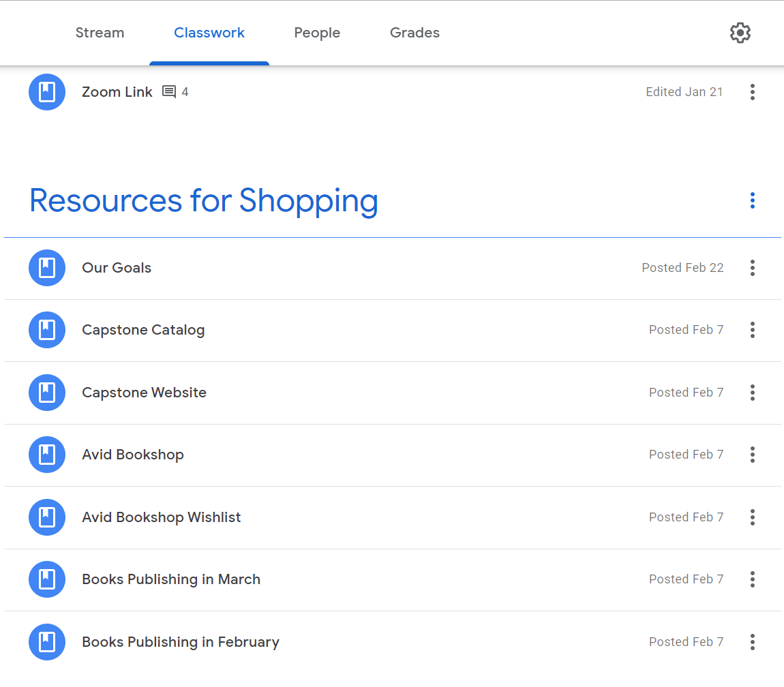Click the material icon next to Capstone Website

pyautogui.click(x=47, y=393)
